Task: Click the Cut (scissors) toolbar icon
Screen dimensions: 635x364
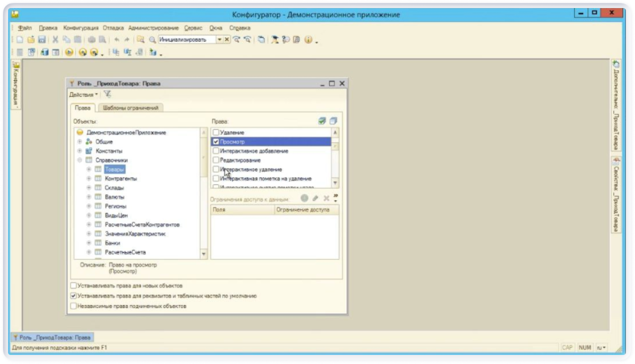Action: coord(55,40)
